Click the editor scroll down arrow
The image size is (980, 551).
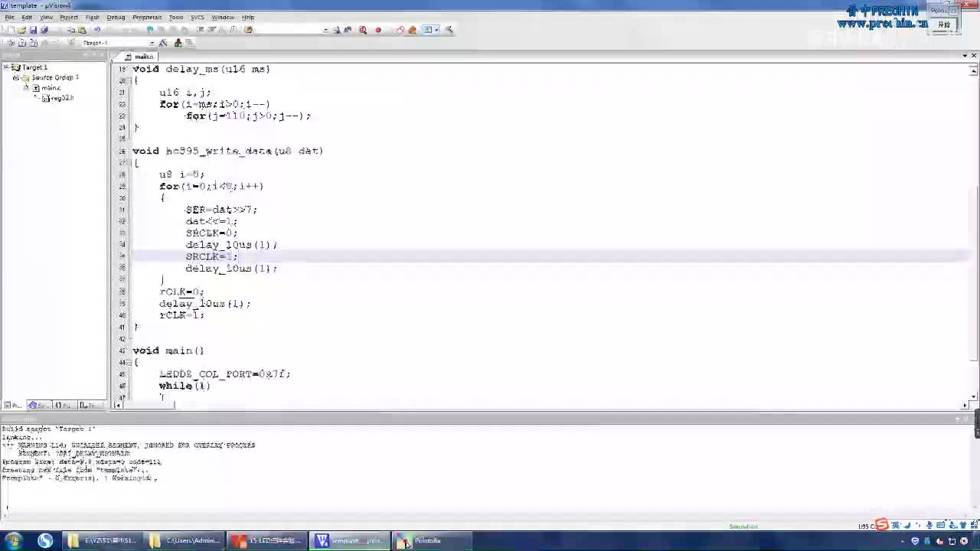tap(974, 396)
